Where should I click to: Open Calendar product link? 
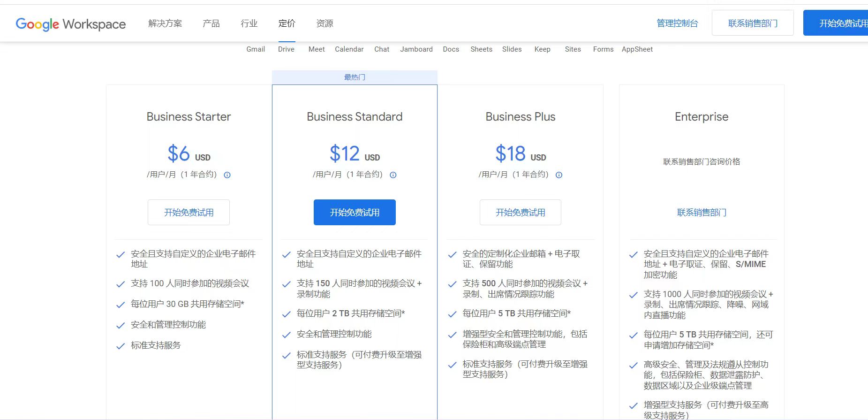[349, 49]
